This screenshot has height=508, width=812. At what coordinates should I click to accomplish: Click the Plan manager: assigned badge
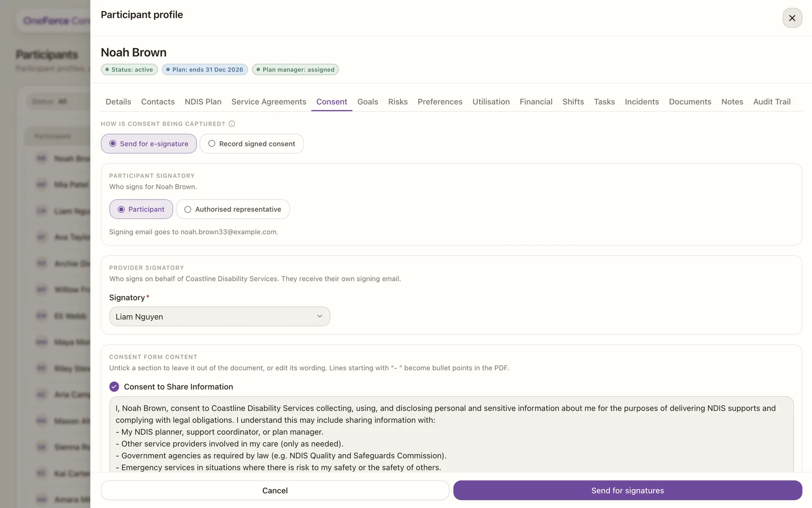[295, 70]
